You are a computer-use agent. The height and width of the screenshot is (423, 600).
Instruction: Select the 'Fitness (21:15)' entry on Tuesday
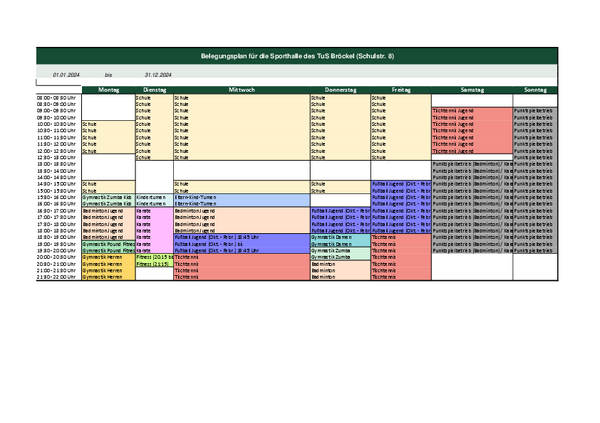153,264
